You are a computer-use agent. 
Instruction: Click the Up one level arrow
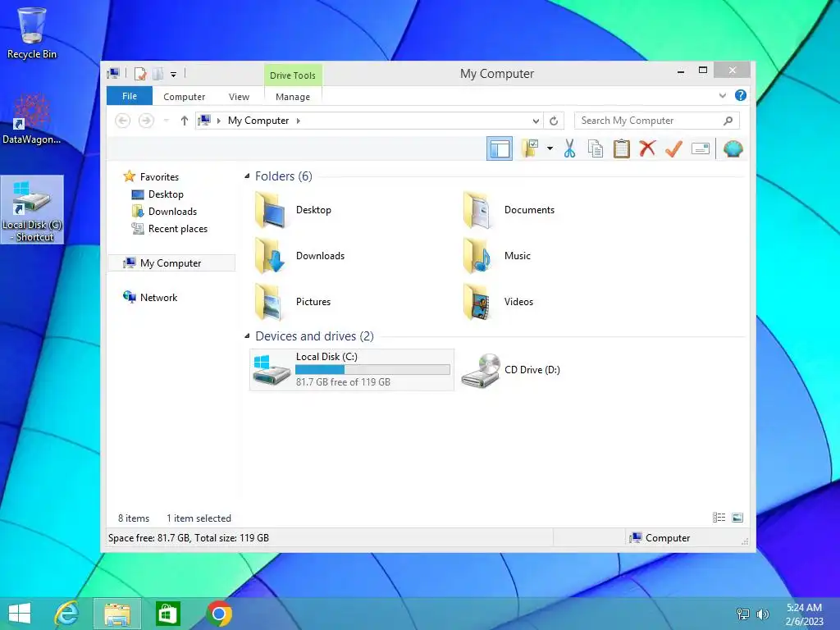point(185,121)
